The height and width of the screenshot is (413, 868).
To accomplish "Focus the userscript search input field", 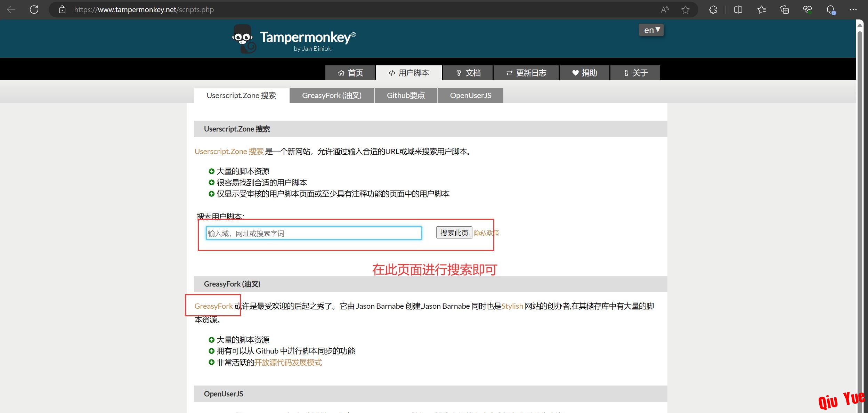I will pos(314,233).
